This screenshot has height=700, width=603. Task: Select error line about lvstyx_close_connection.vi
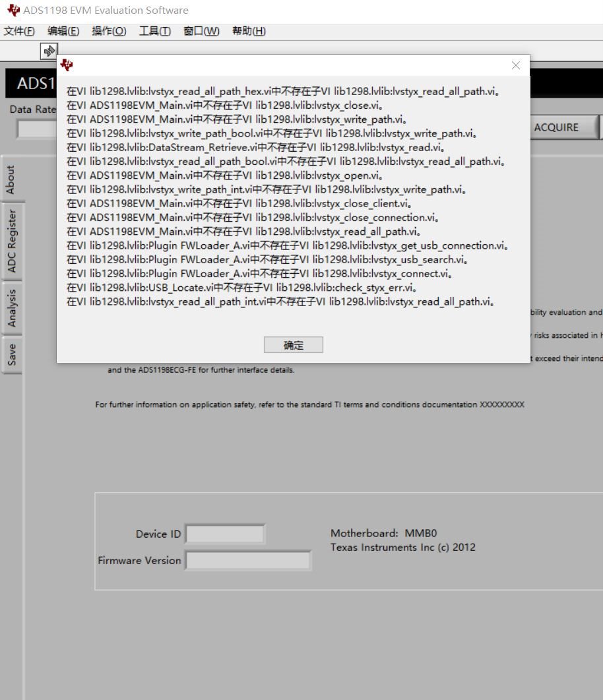coord(253,218)
